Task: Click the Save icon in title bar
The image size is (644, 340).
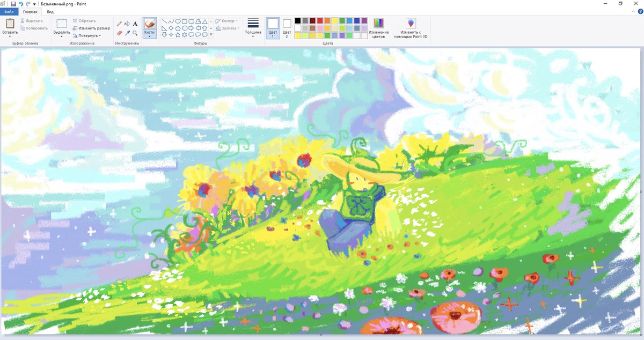Action: pyautogui.click(x=13, y=4)
